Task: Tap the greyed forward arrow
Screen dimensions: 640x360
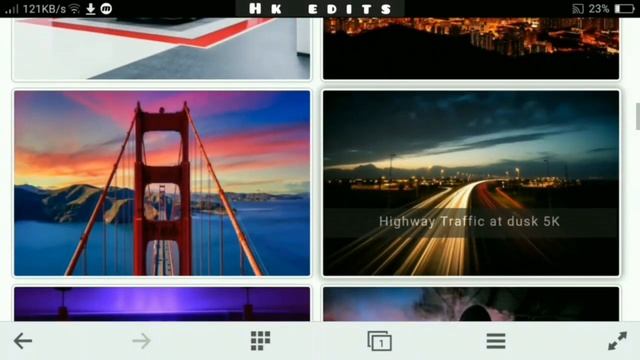Action: pos(141,341)
